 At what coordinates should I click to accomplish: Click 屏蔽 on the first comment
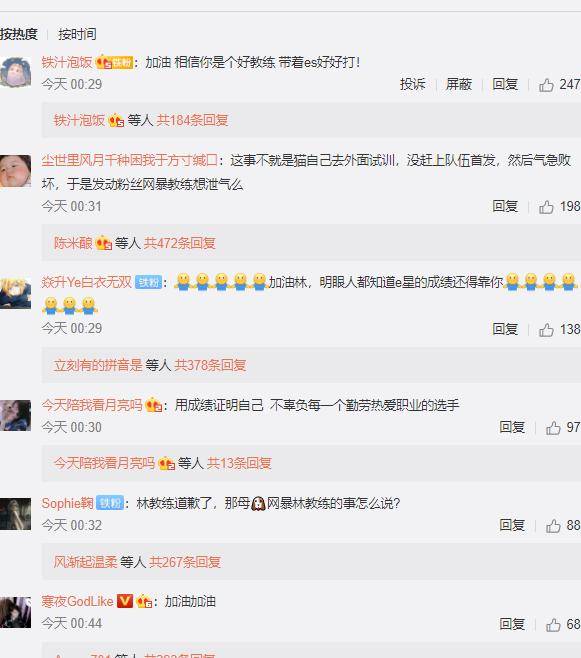459,84
